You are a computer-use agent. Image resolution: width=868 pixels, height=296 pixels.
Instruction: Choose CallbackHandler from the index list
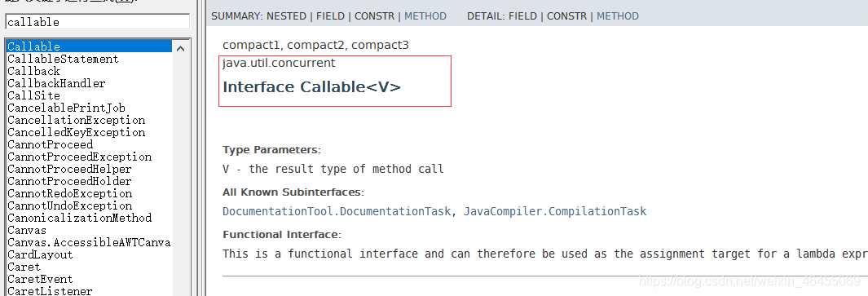[x=56, y=83]
